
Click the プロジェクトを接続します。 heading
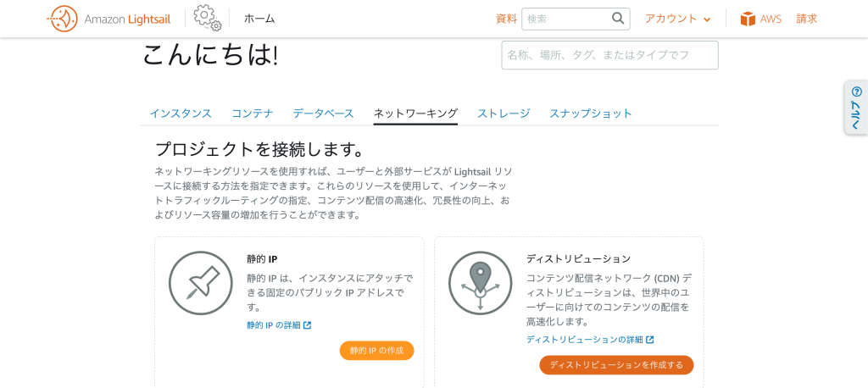tap(259, 149)
